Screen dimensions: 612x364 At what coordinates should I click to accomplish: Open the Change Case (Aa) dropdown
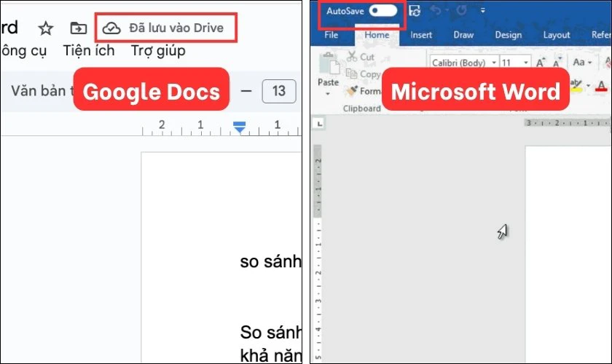[x=582, y=62]
